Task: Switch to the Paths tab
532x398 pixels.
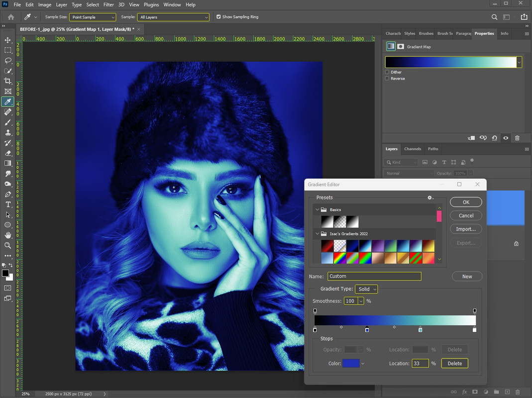Action: pos(433,149)
